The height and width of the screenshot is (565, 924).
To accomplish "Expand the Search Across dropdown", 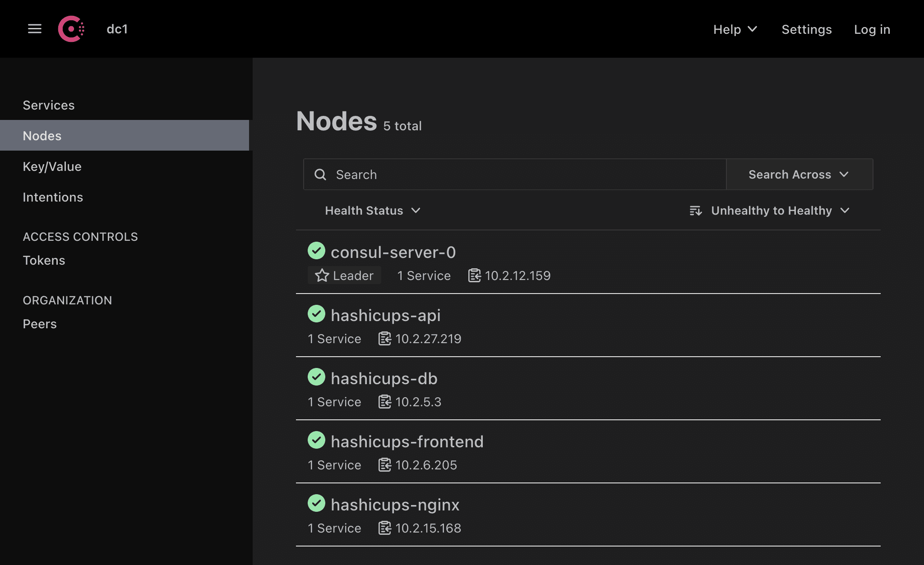I will point(799,174).
